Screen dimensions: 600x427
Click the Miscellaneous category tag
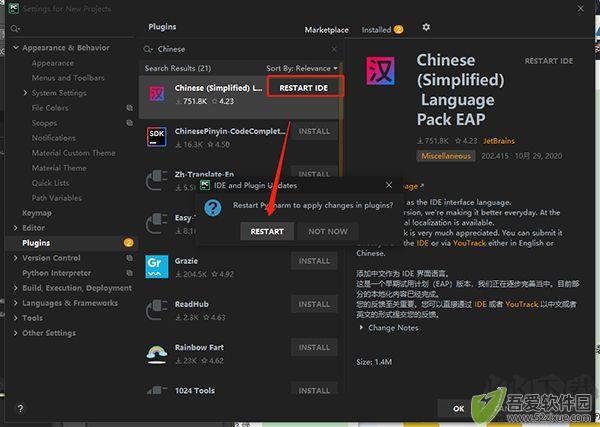click(x=446, y=156)
